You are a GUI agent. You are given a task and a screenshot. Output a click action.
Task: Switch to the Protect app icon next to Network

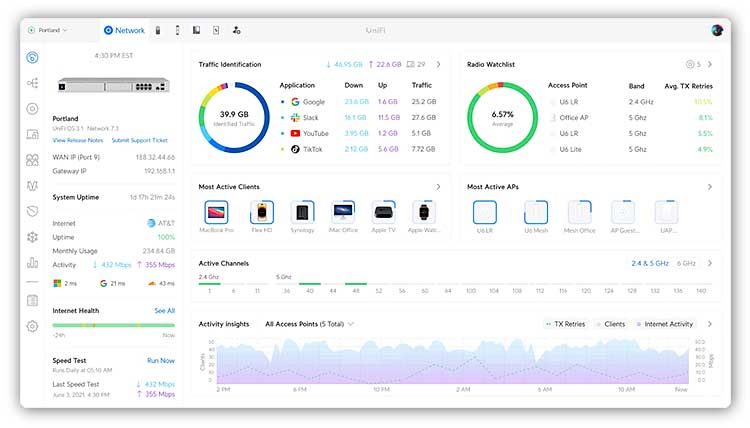158,31
